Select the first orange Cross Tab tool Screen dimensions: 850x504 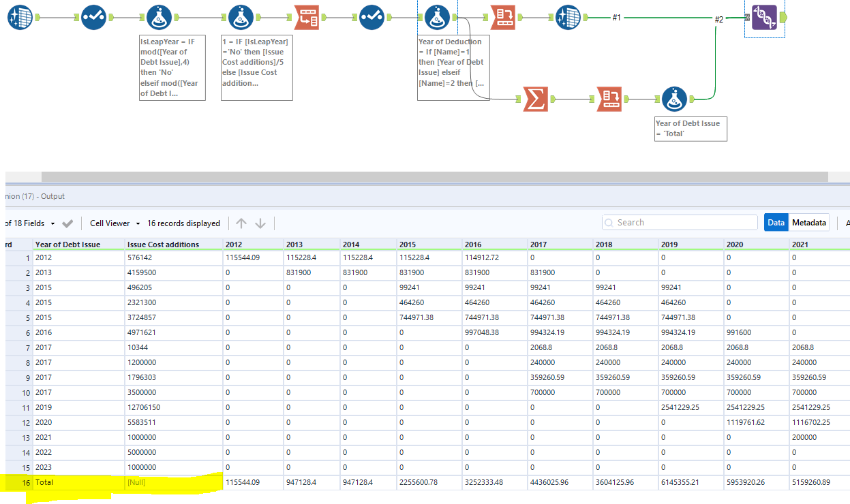pyautogui.click(x=305, y=16)
